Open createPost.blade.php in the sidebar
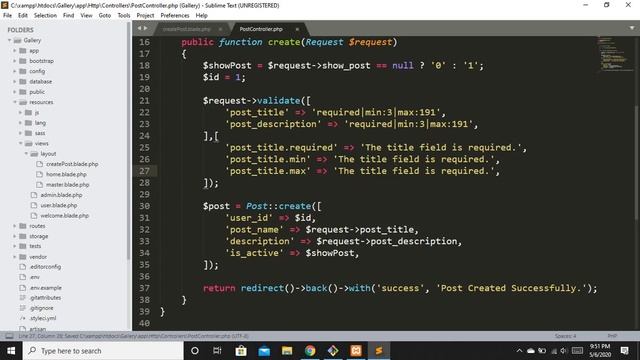This screenshot has width=640, height=360. coord(72,164)
